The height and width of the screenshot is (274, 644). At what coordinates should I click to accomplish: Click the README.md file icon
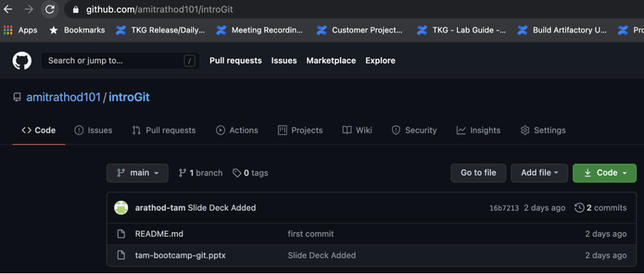click(x=121, y=234)
